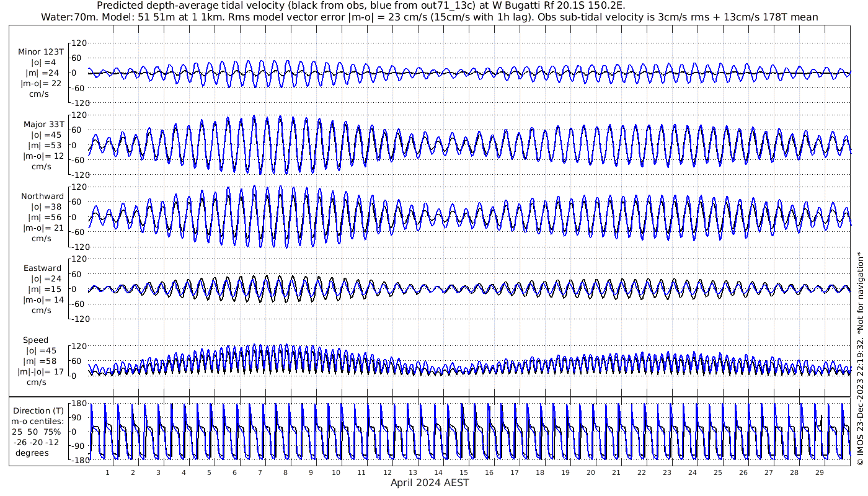Click the 'Eastward' panel label

point(43,268)
